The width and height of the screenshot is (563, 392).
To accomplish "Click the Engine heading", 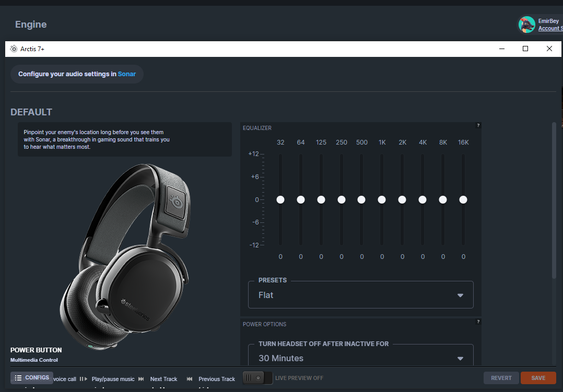I will tap(31, 25).
